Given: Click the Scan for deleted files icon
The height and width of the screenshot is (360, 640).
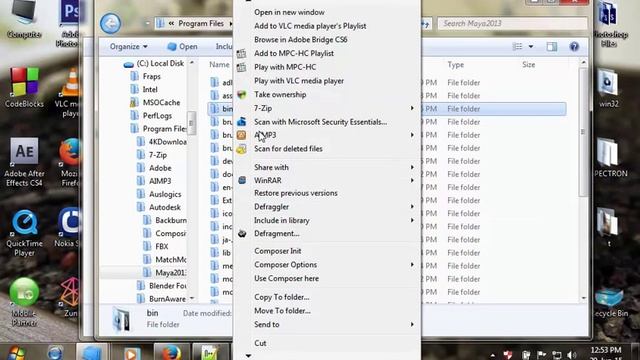Looking at the screenshot, I should coord(242,149).
